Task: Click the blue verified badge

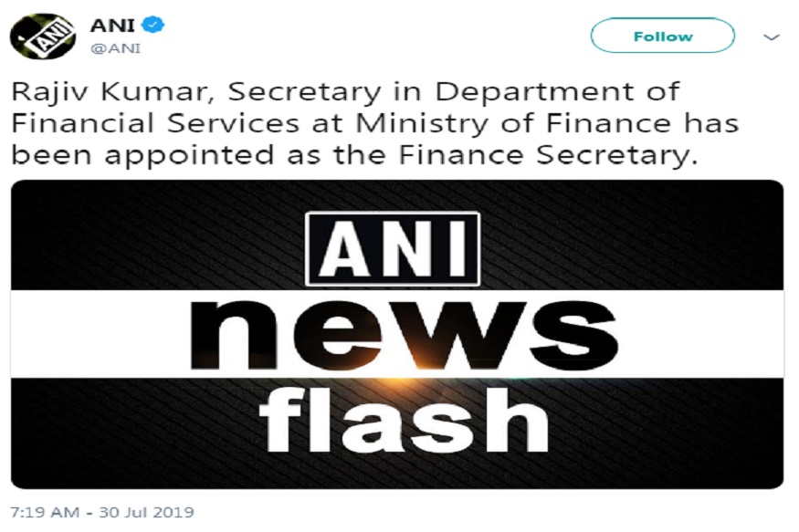Action: (152, 25)
